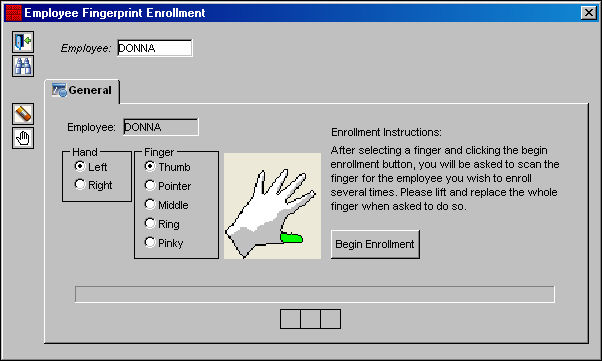Click the hand stop icon

(23, 138)
